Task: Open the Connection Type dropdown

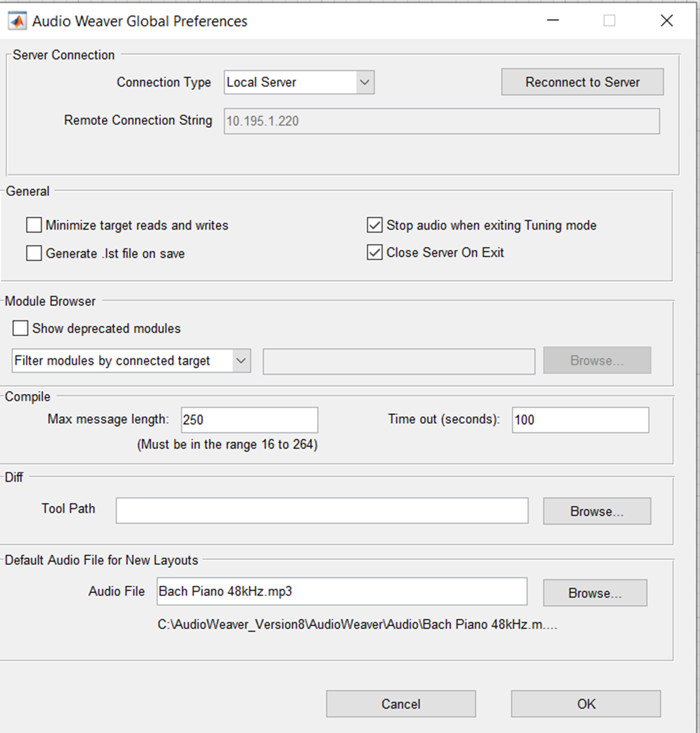Action: coord(299,83)
